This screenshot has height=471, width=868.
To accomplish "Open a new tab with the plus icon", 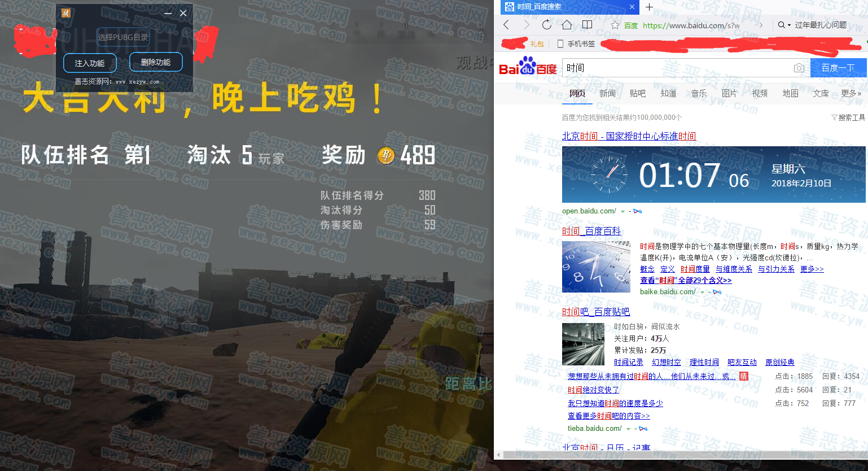I will coord(649,7).
